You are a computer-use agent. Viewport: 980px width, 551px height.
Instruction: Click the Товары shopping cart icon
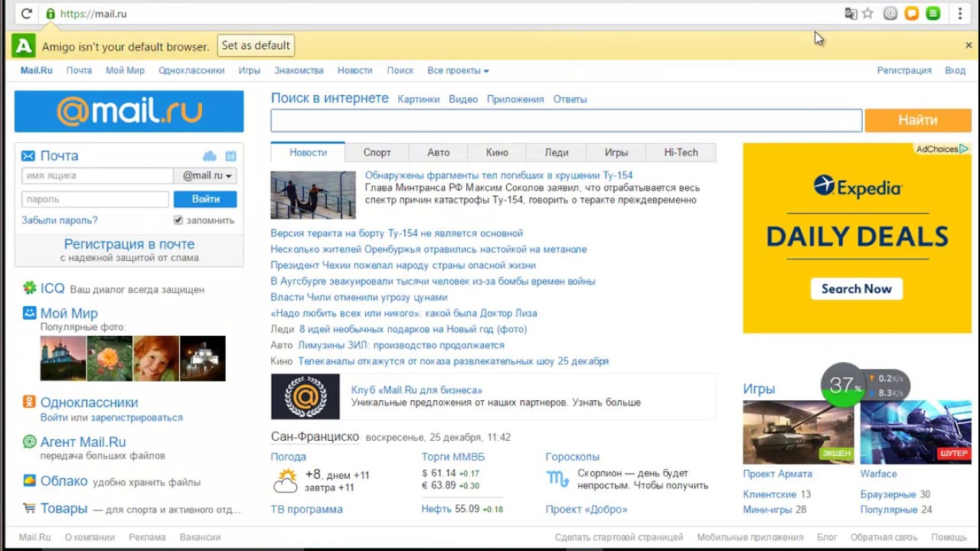[x=29, y=507]
